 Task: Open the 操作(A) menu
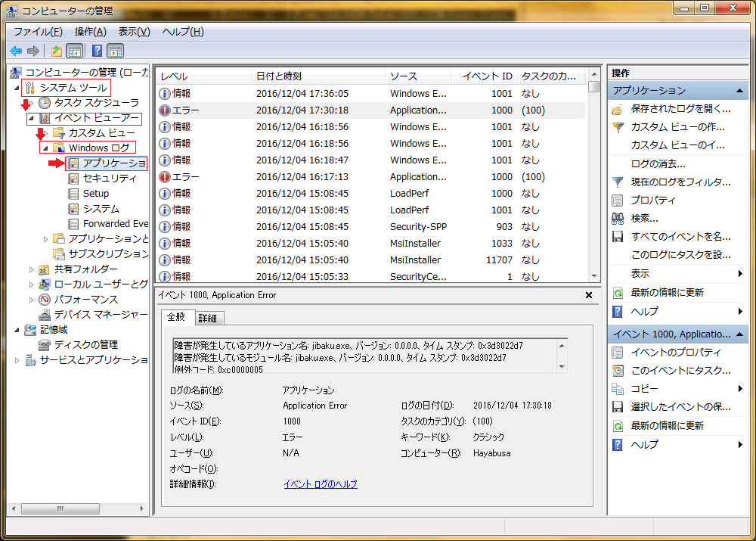point(90,31)
